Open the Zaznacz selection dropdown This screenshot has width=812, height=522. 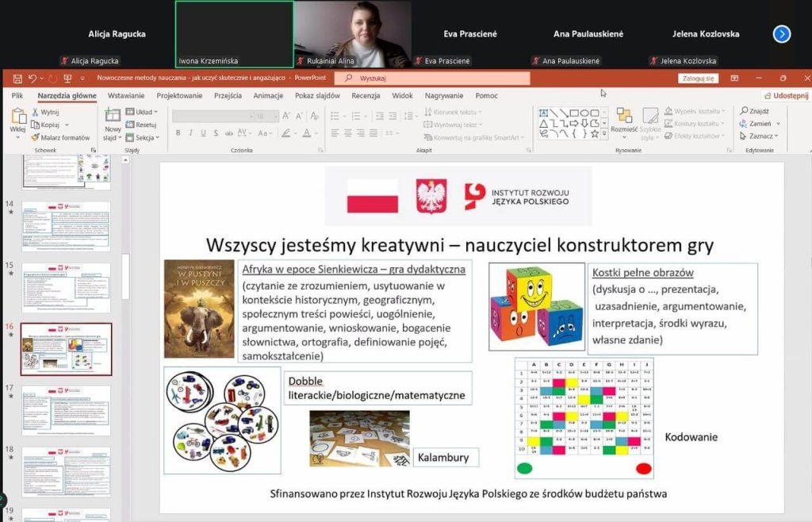[760, 136]
